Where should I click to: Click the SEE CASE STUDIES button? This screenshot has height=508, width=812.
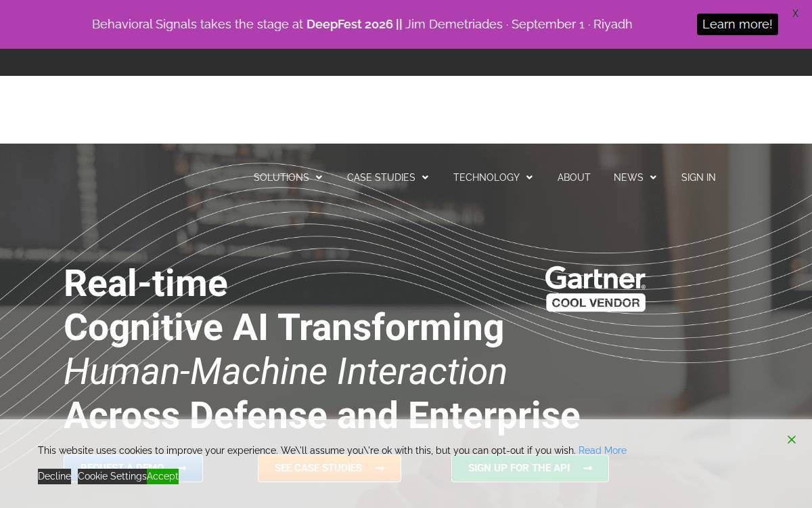[x=330, y=468]
